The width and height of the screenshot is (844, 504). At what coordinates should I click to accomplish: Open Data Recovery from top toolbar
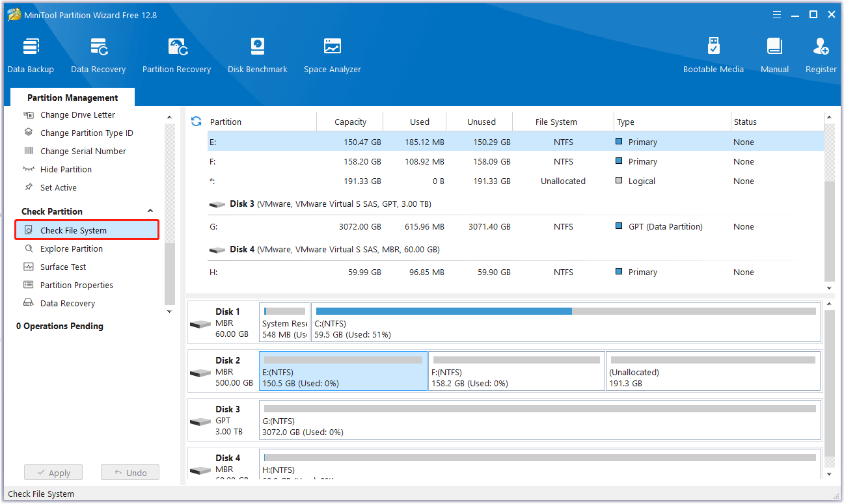[98, 55]
